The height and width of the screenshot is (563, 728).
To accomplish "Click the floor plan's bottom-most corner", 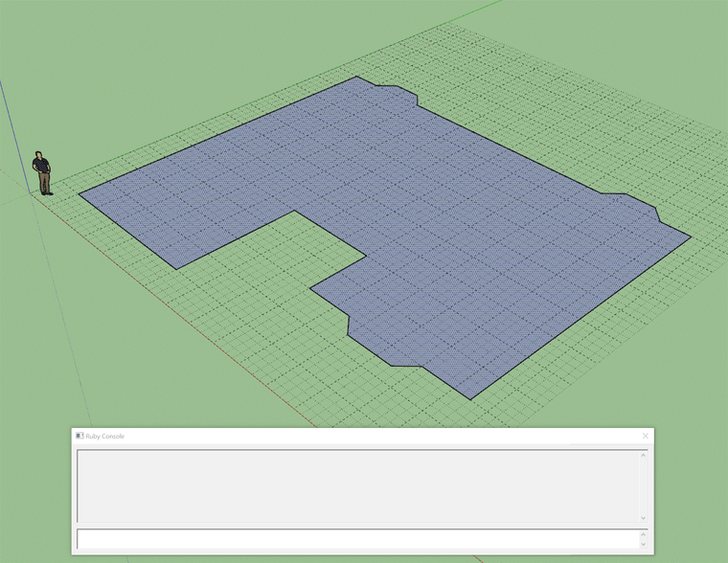I will tap(466, 398).
